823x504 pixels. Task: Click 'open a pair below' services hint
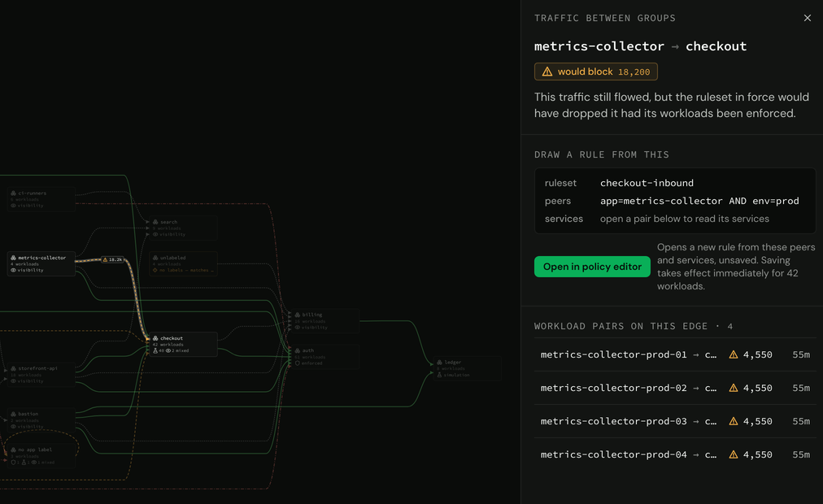click(x=685, y=219)
